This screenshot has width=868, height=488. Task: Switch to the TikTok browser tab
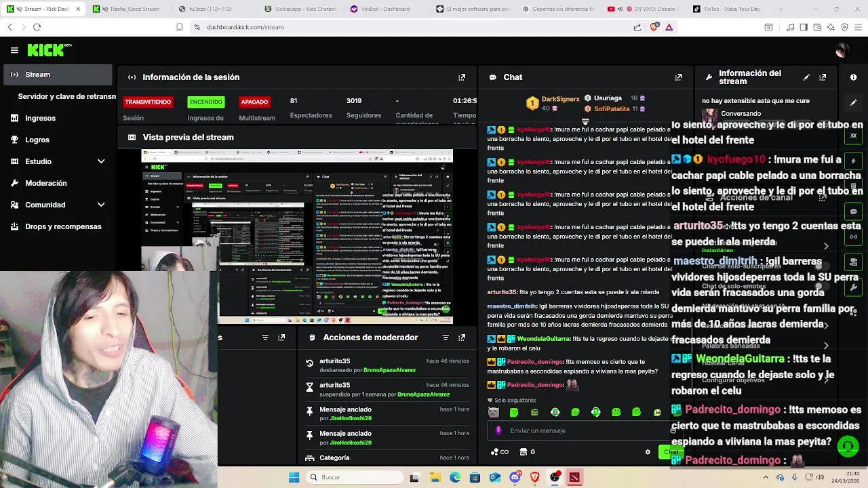[729, 9]
